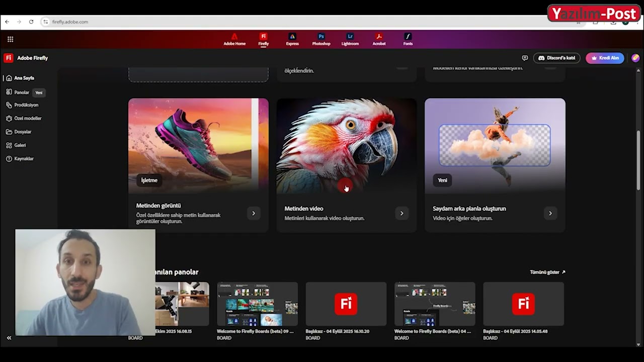Open Adobe Express from top bar

(292, 40)
